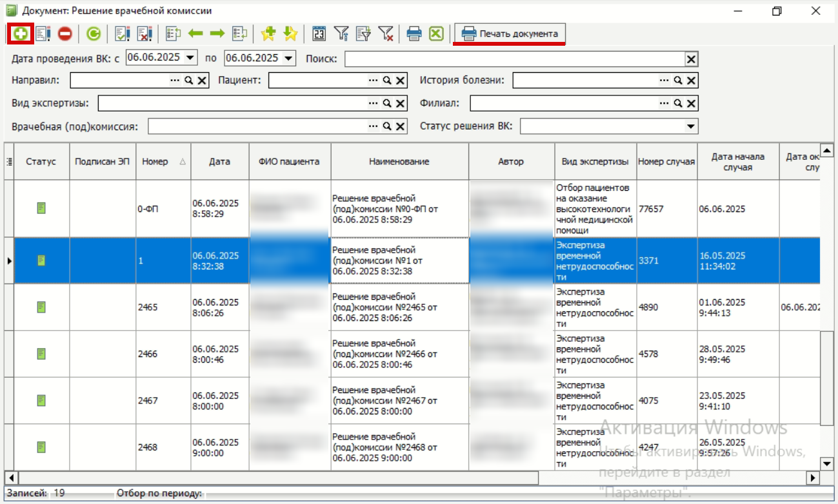Click the edit record pencil icon

43,34
